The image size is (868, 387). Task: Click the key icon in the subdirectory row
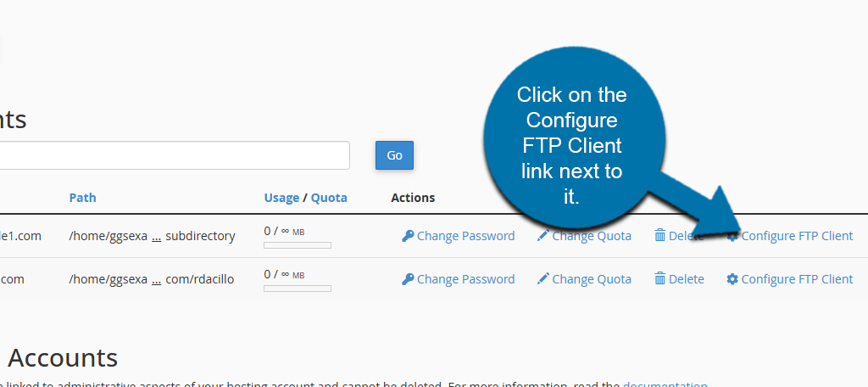[x=408, y=236]
